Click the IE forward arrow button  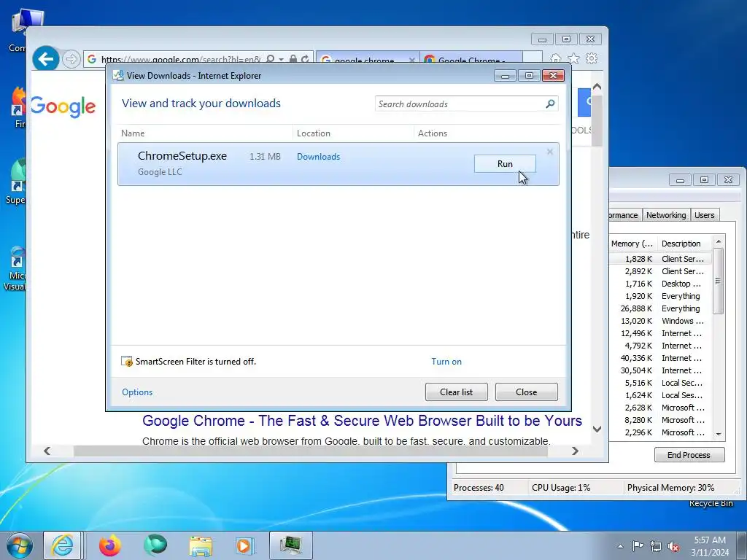click(71, 59)
